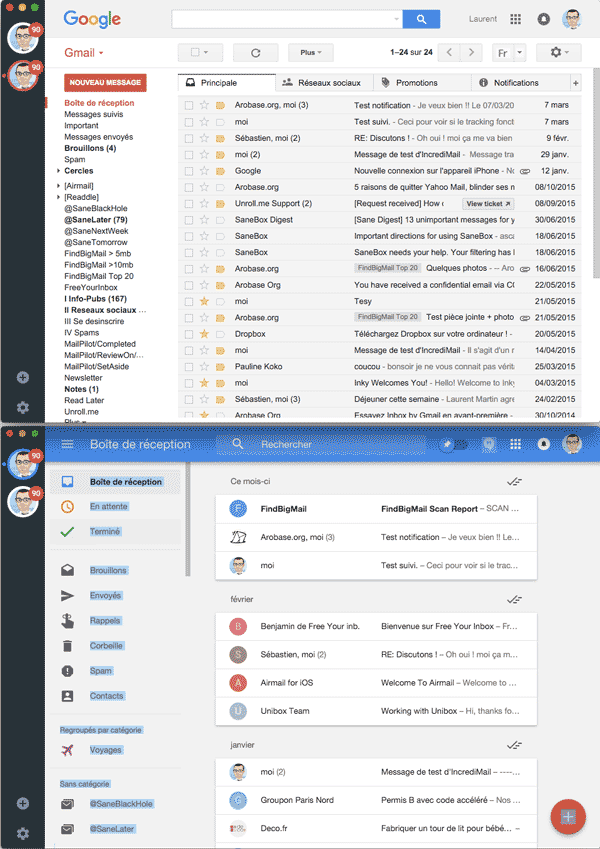This screenshot has width=600, height=849.
Task: Open the Plus actions dropdown
Action: point(311,53)
